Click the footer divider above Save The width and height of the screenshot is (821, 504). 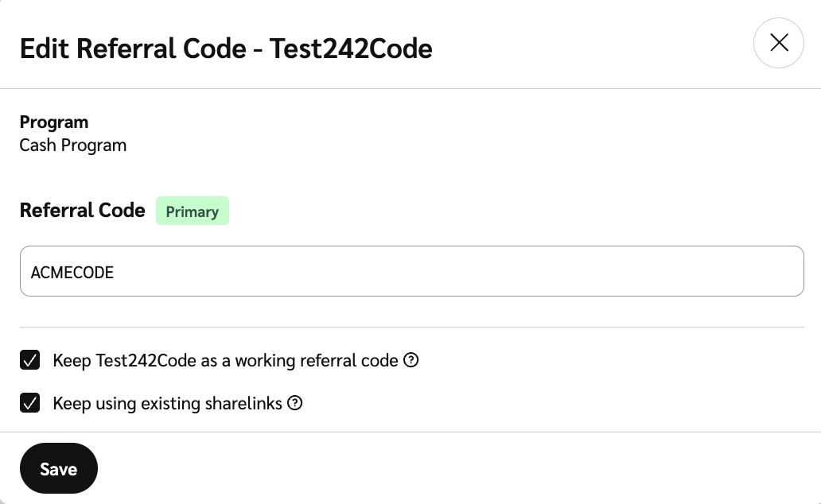coord(410,432)
